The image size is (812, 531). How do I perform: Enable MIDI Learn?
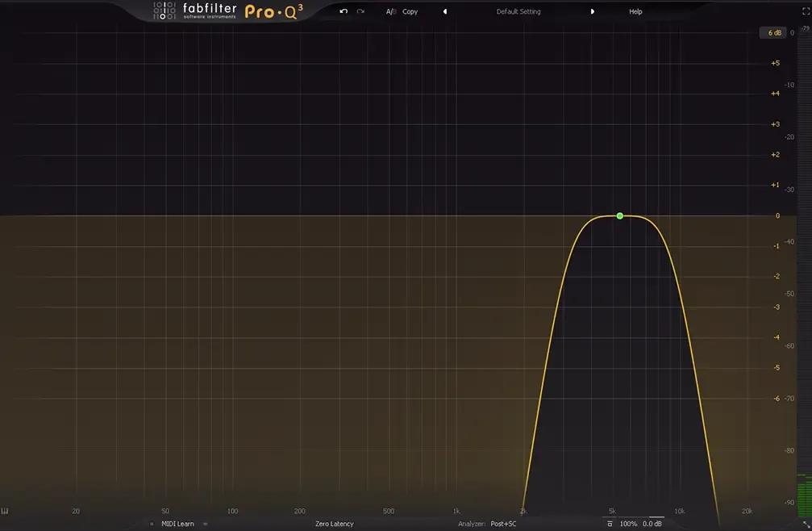(177, 524)
